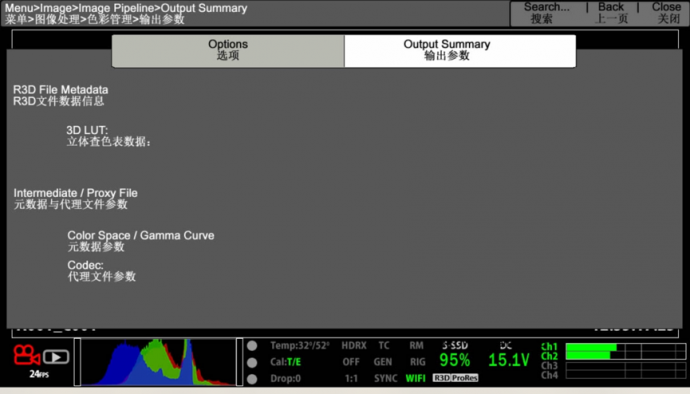Screen dimensions: 690x394
Task: Switch to the Options tab
Action: coord(228,51)
